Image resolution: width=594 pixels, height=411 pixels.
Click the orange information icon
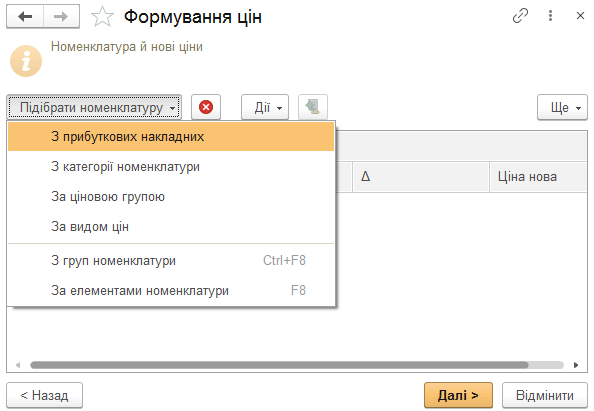26,61
